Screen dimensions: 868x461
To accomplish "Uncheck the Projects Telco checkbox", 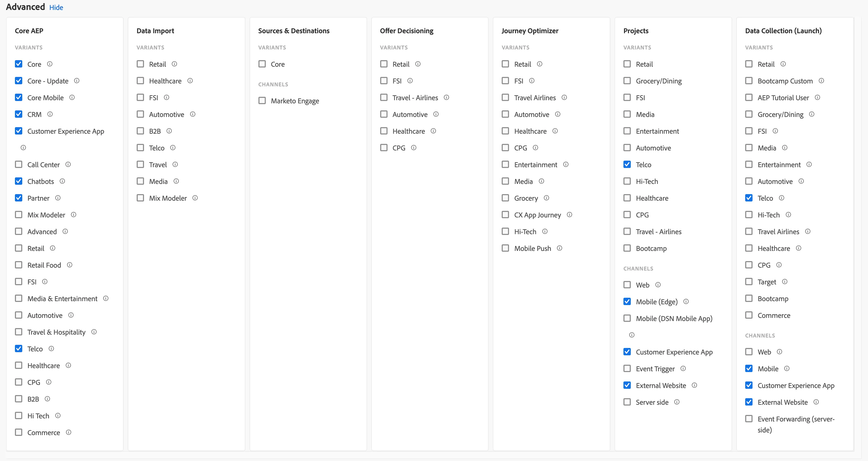I will (627, 164).
